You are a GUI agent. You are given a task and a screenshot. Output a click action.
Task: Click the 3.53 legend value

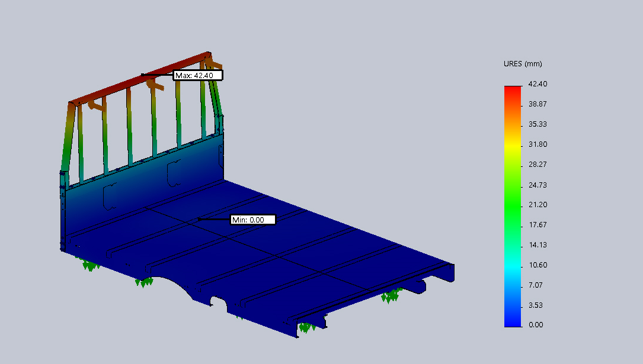[536, 305]
